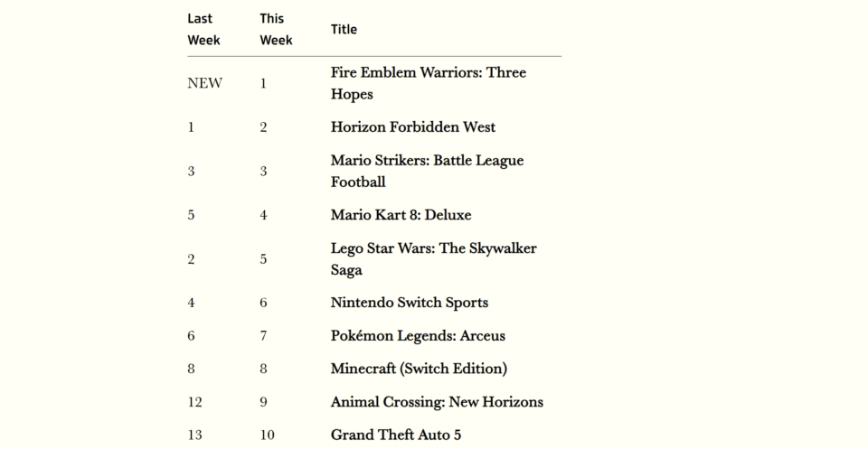Click the 'Minecraft (Switch Edition)' title
The height and width of the screenshot is (449, 868).
[419, 369]
